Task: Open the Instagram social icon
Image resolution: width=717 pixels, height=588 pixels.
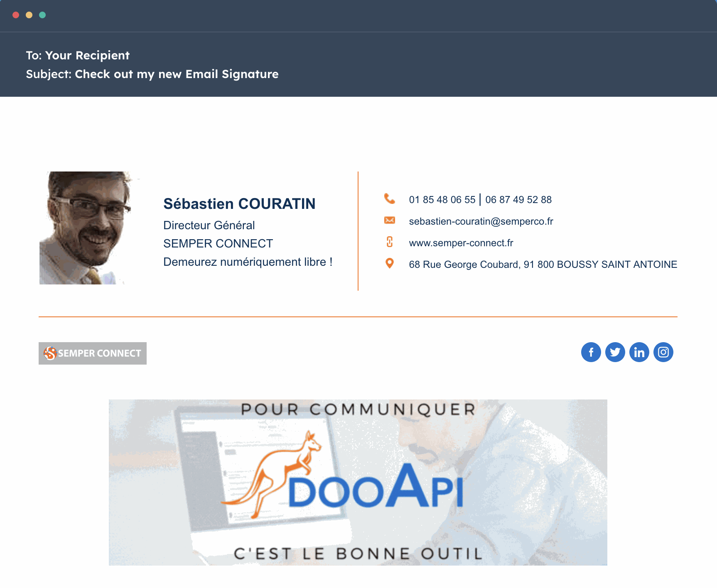Action: click(663, 352)
